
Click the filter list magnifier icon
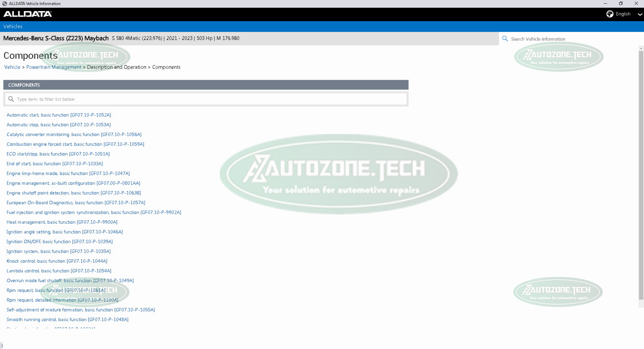point(11,99)
